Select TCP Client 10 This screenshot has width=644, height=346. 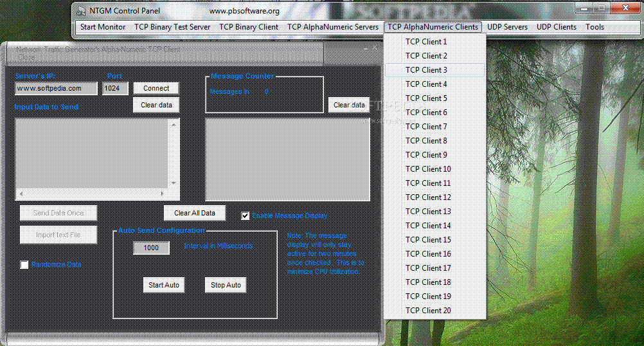coord(435,169)
